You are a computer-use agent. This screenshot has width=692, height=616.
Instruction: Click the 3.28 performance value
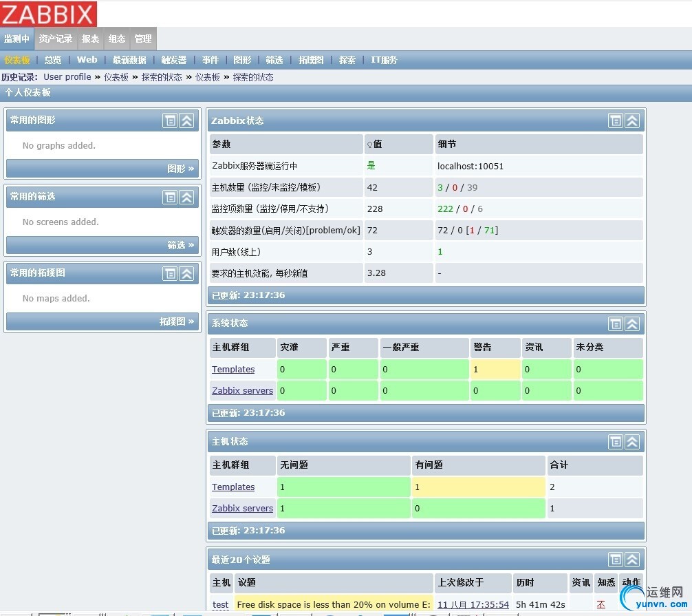point(376,273)
